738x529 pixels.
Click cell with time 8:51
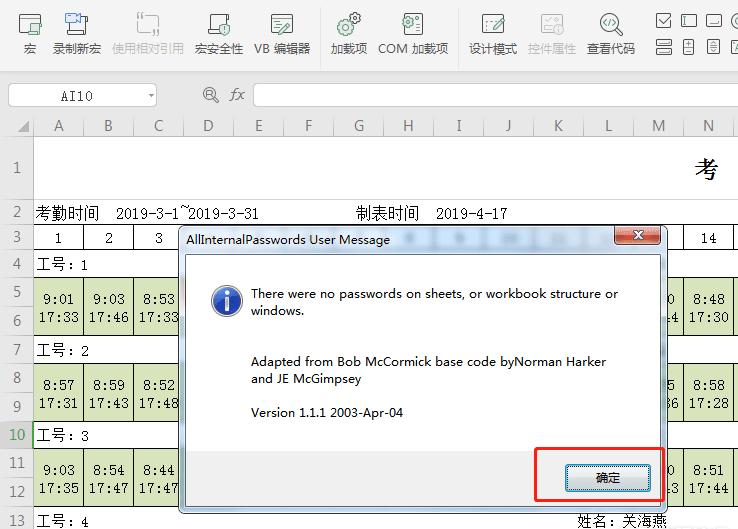(708, 471)
